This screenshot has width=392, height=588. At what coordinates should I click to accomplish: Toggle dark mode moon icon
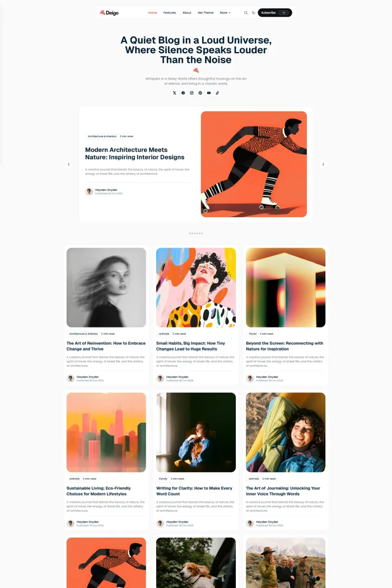click(x=254, y=13)
